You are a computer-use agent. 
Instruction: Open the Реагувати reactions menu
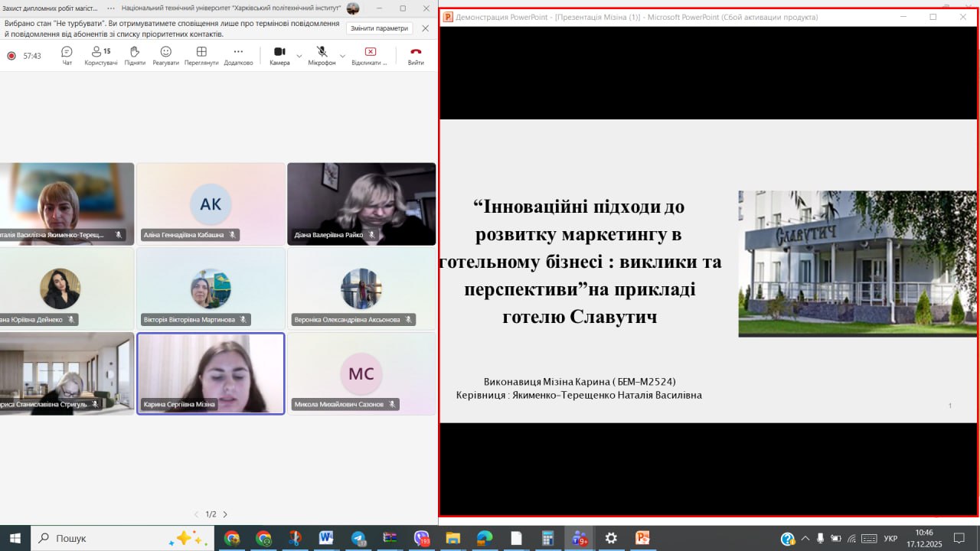(x=165, y=55)
